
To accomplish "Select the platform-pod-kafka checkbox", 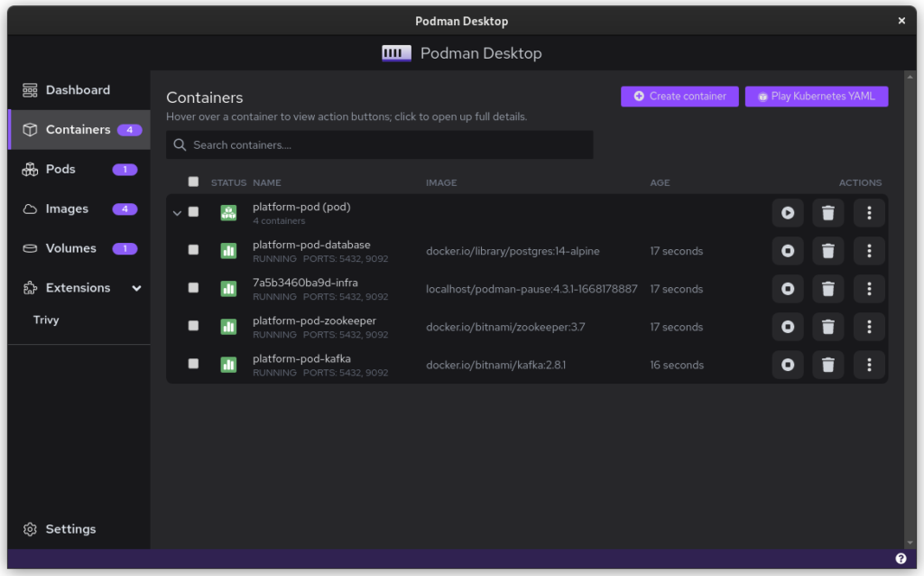I will (193, 364).
